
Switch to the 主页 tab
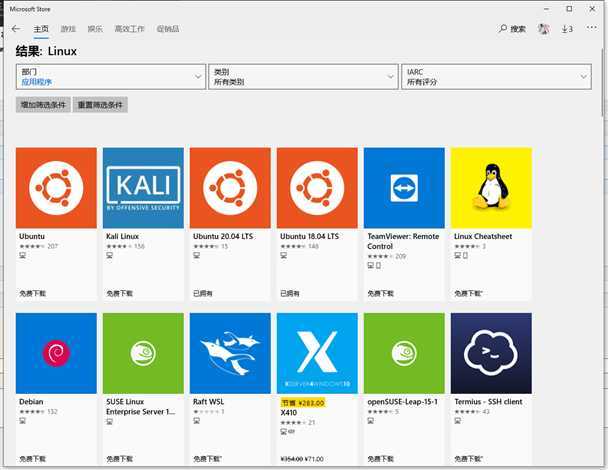pos(41,29)
